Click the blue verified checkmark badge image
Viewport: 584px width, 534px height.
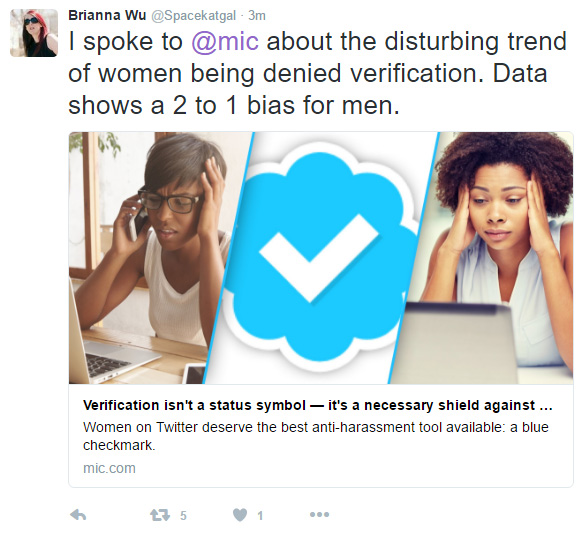tap(320, 258)
